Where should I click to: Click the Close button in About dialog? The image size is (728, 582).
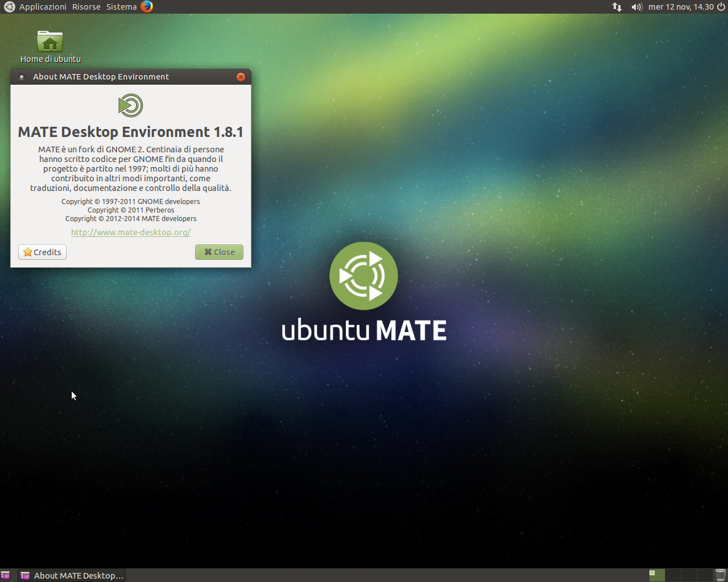click(219, 252)
